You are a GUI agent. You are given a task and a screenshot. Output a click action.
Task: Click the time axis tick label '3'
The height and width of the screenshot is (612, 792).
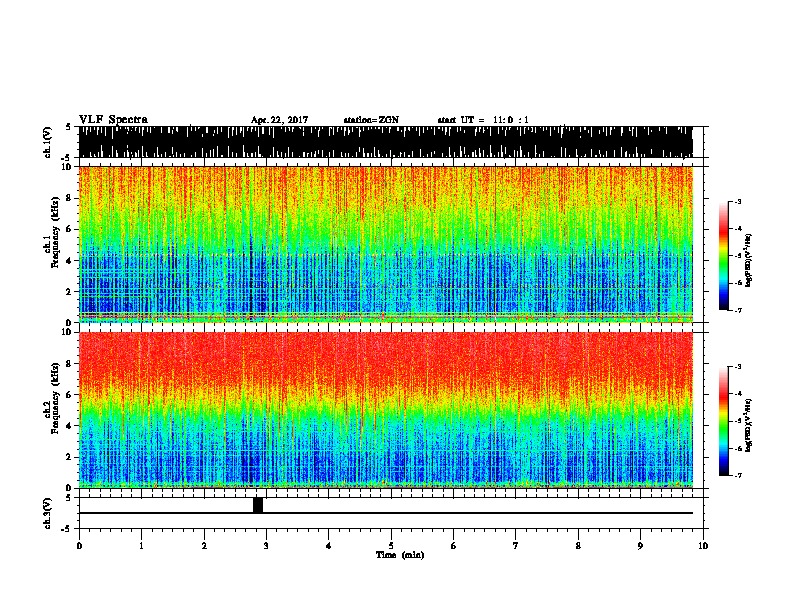[x=266, y=546]
